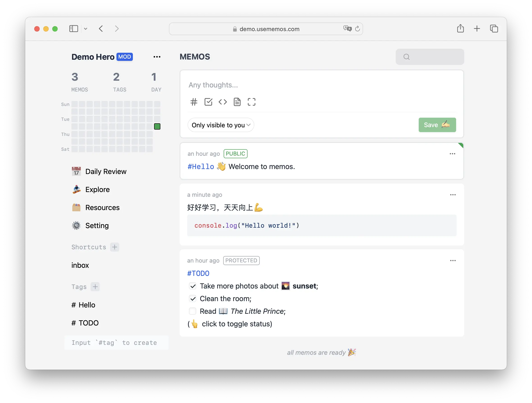Click the 'Any thoughts...' input field
532x403 pixels.
321,85
